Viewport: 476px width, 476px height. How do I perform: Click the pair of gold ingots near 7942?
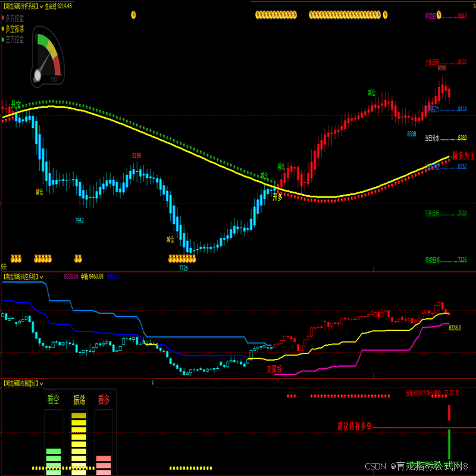pos(78,259)
